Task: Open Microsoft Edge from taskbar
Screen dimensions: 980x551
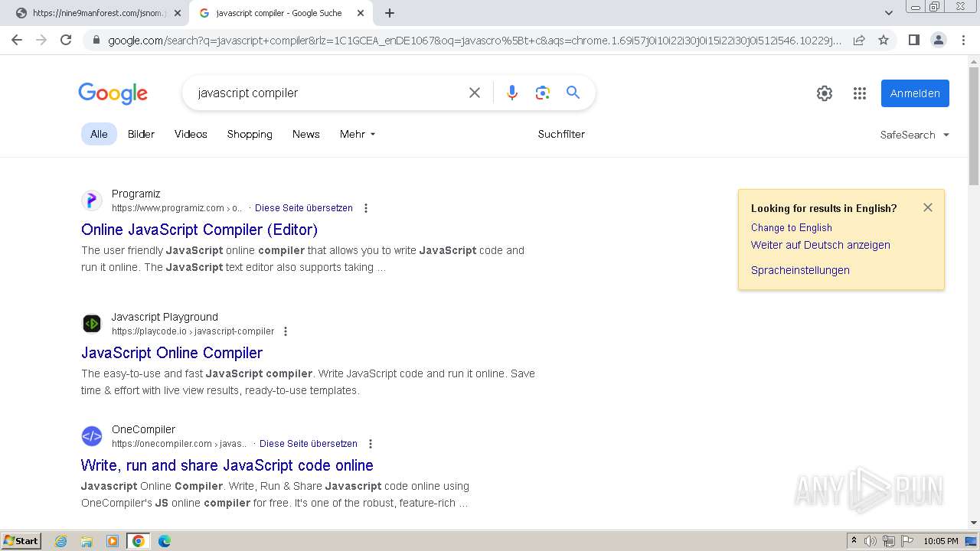Action: pyautogui.click(x=164, y=541)
